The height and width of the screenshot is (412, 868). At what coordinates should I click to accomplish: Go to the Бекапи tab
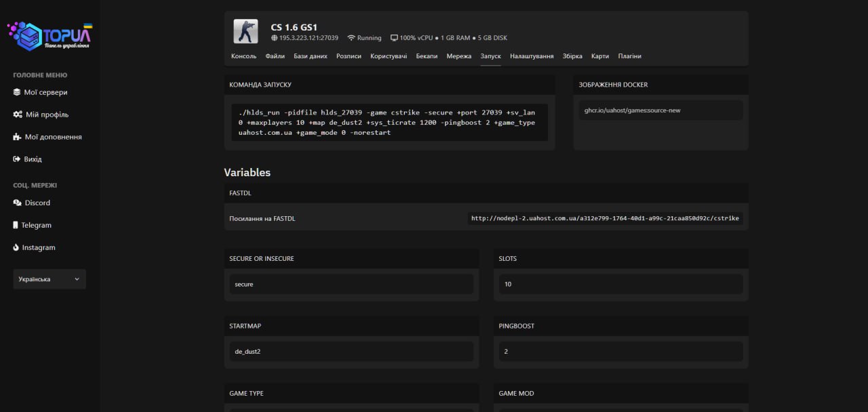tap(427, 56)
